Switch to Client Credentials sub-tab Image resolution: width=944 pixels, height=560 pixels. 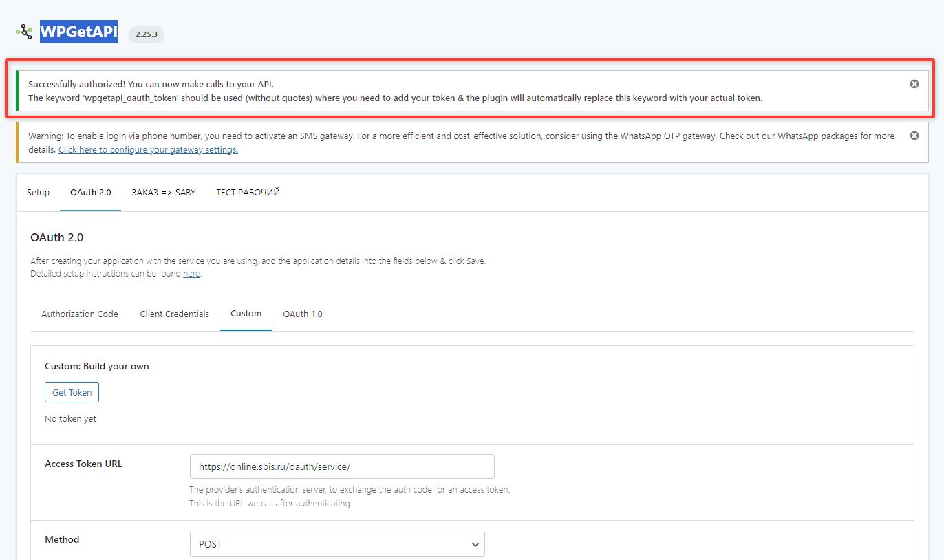[174, 314]
